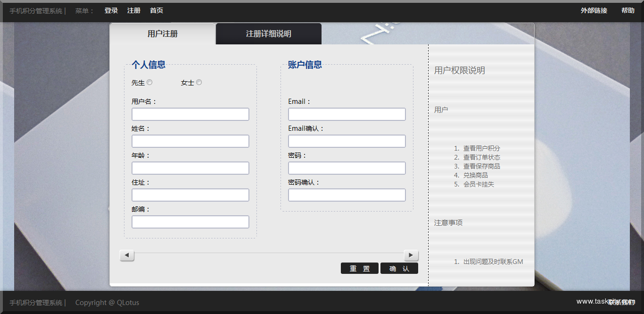644x314 pixels.
Task: Click the right arrow slider control
Action: [x=411, y=255]
